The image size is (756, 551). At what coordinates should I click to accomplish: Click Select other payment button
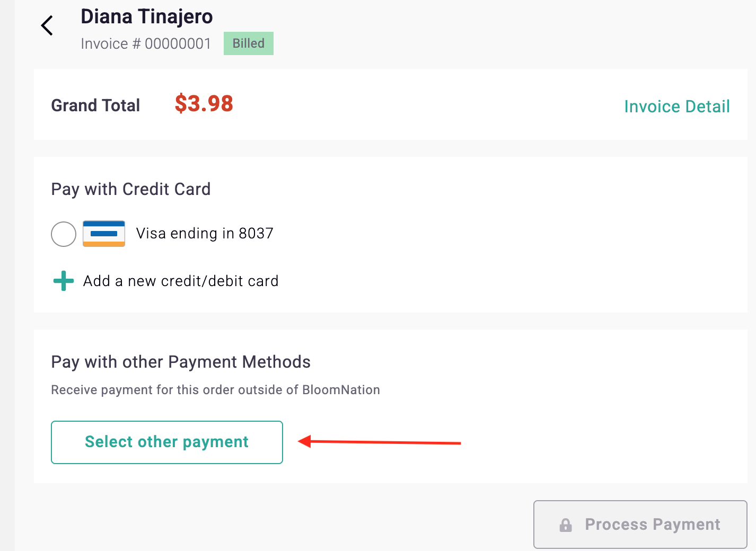click(167, 442)
